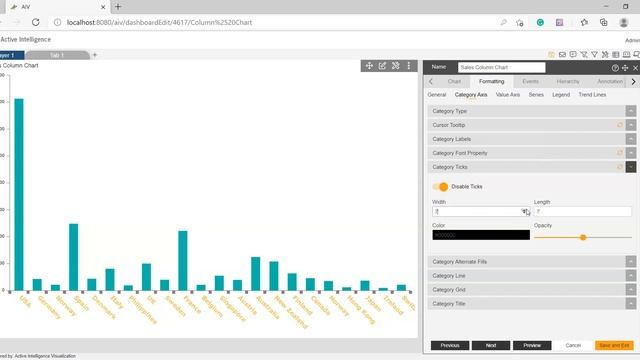Close the chart edit panel with the X
Viewport: 640px width, 360px height.
(635, 68)
